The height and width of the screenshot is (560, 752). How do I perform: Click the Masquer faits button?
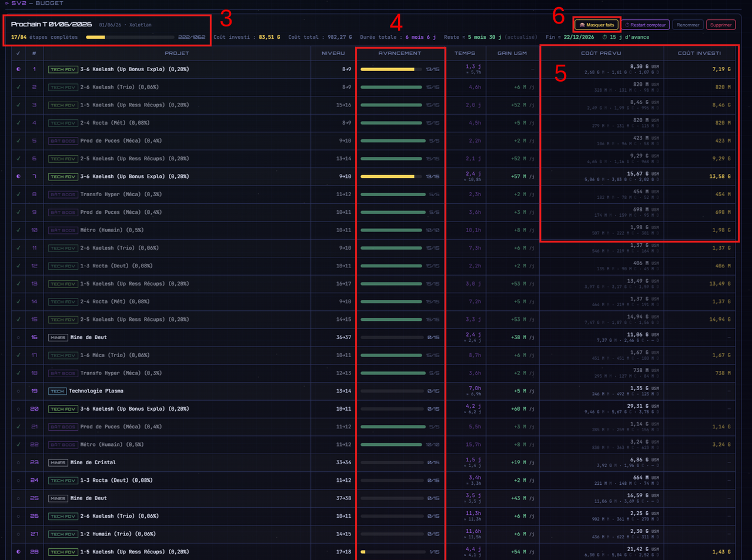point(597,25)
